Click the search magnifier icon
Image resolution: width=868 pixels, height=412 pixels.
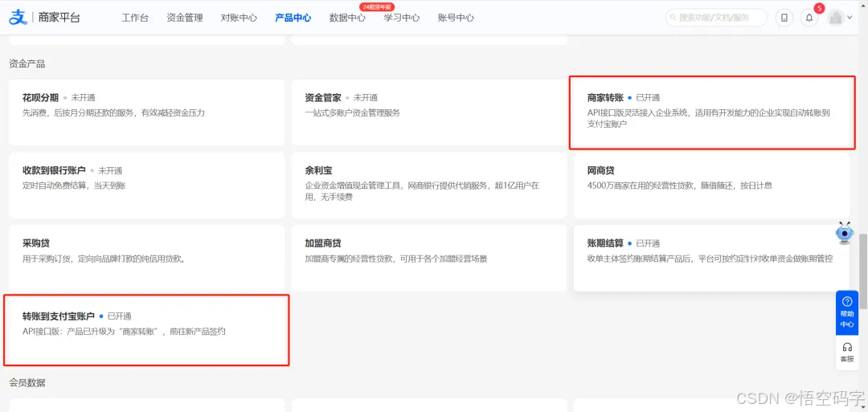point(674,18)
